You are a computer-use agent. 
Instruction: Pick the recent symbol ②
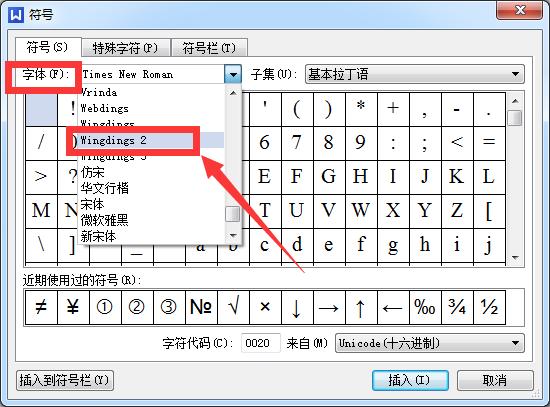(x=137, y=307)
